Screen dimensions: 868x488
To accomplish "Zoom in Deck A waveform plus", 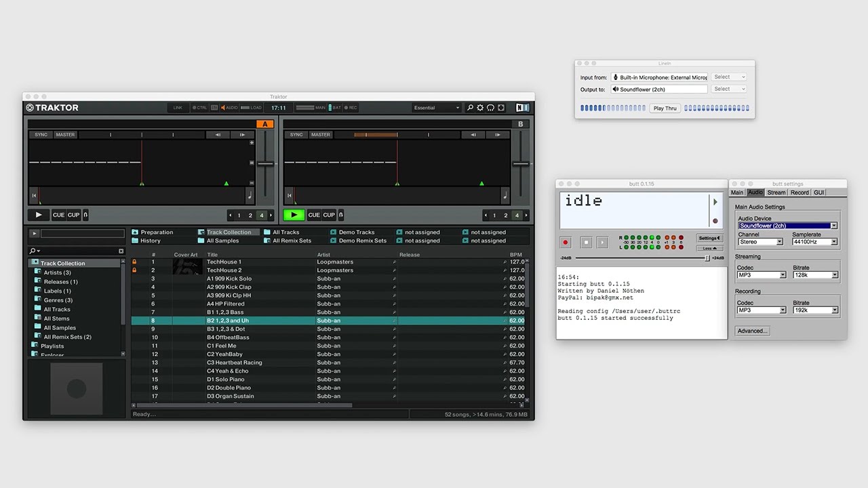I will pyautogui.click(x=252, y=143).
